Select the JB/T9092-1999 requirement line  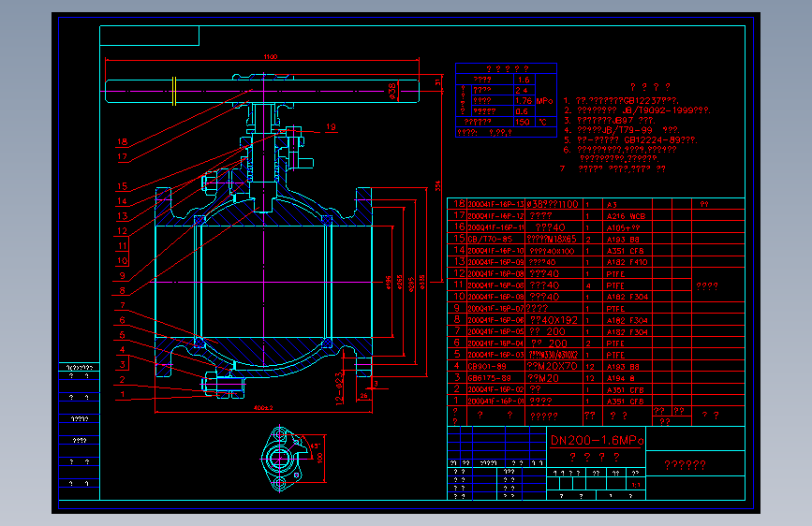click(637, 110)
